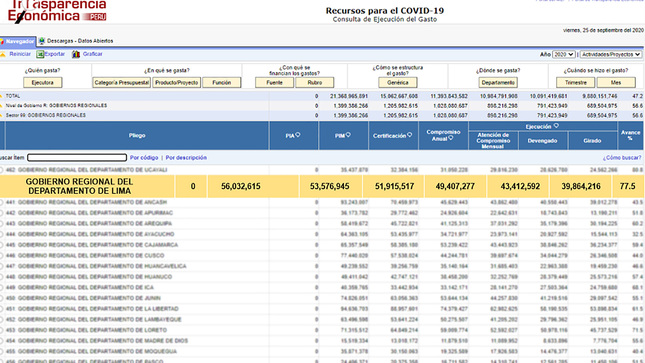This screenshot has height=363, width=645.
Task: Open the Actividades/Proyectos dropdown
Action: pyautogui.click(x=610, y=54)
